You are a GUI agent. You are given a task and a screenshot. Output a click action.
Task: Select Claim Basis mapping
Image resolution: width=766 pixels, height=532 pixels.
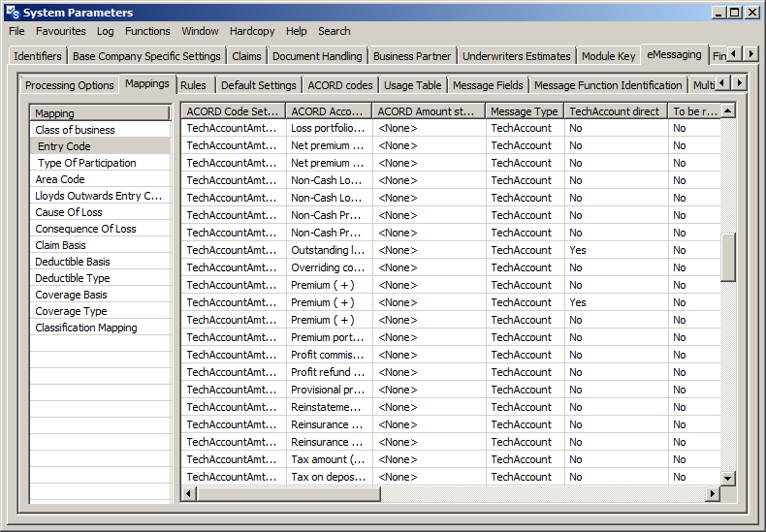100,245
